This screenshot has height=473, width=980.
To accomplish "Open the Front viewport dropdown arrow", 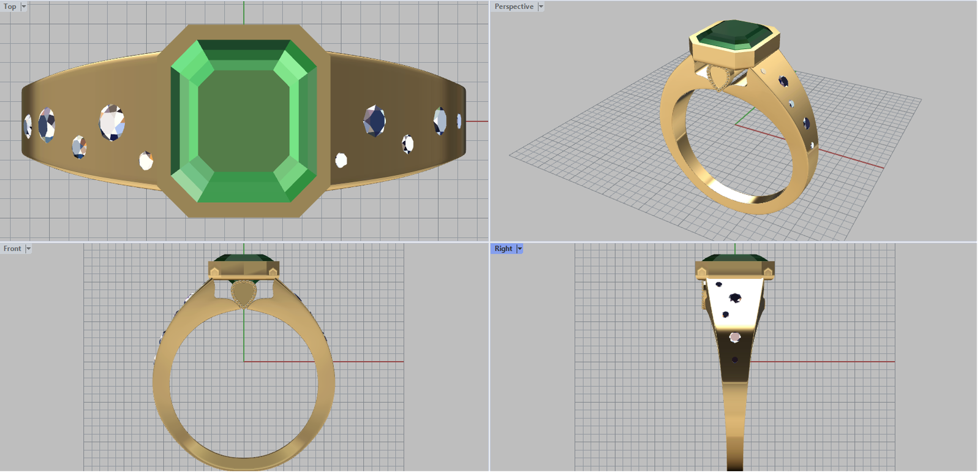I will (28, 249).
